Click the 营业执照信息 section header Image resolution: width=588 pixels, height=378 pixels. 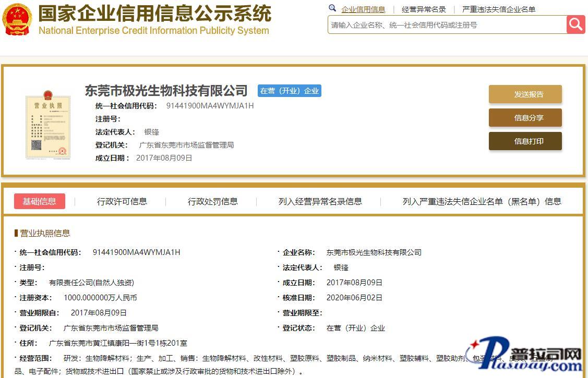[45, 233]
